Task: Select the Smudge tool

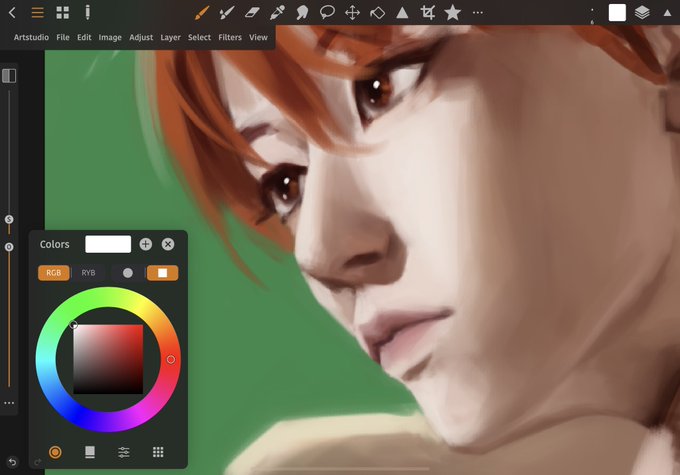Action: (x=302, y=13)
